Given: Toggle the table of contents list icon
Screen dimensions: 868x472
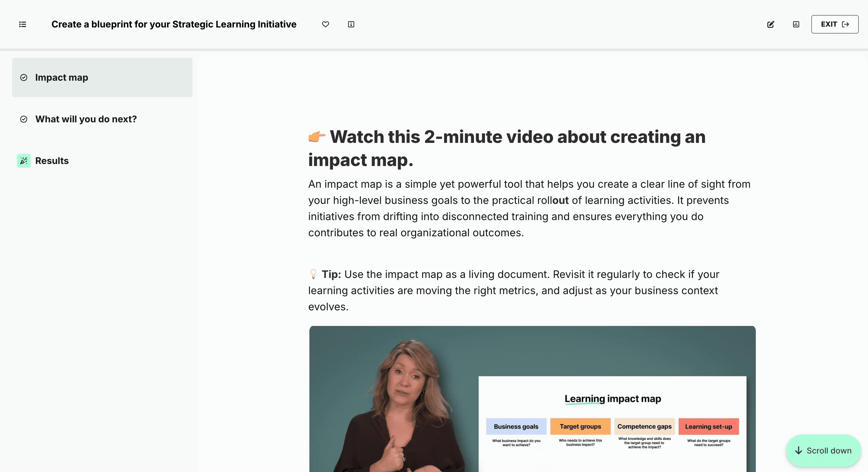Looking at the screenshot, I should 23,24.
